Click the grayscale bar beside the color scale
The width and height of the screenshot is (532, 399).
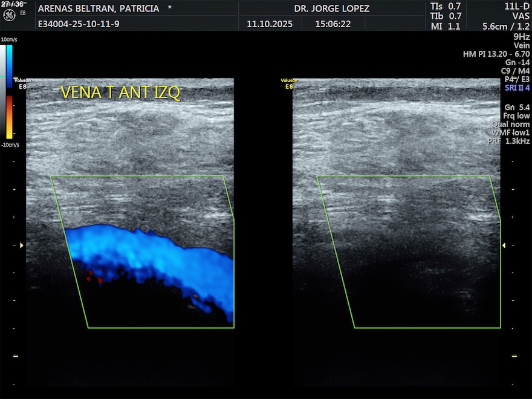(3, 92)
